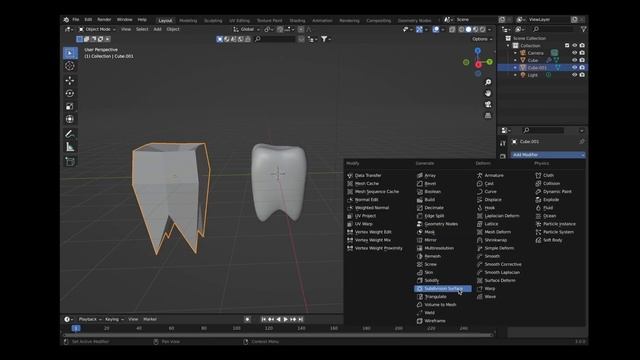Open the Object Mode dropdown
The width and height of the screenshot is (640, 360).
click(97, 29)
